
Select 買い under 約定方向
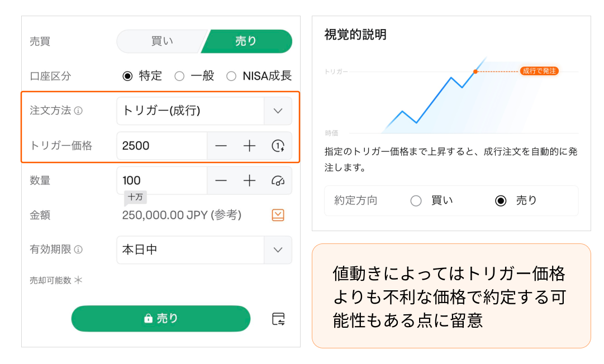416,201
